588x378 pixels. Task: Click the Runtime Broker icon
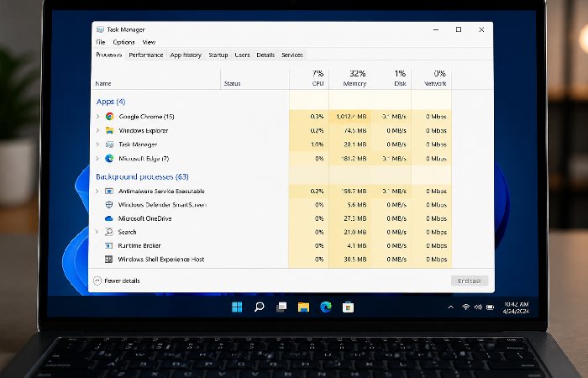(x=108, y=245)
